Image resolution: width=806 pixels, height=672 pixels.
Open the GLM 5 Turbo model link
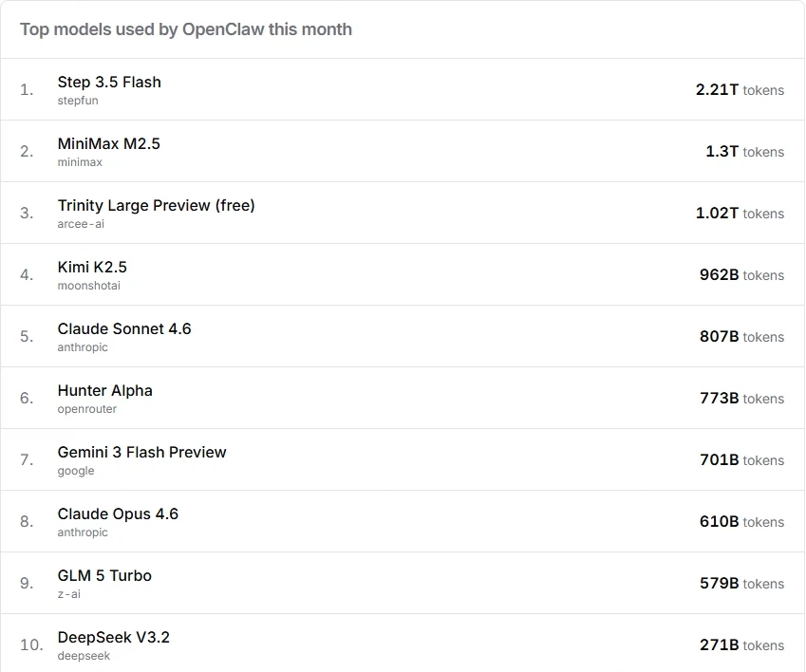pos(104,575)
